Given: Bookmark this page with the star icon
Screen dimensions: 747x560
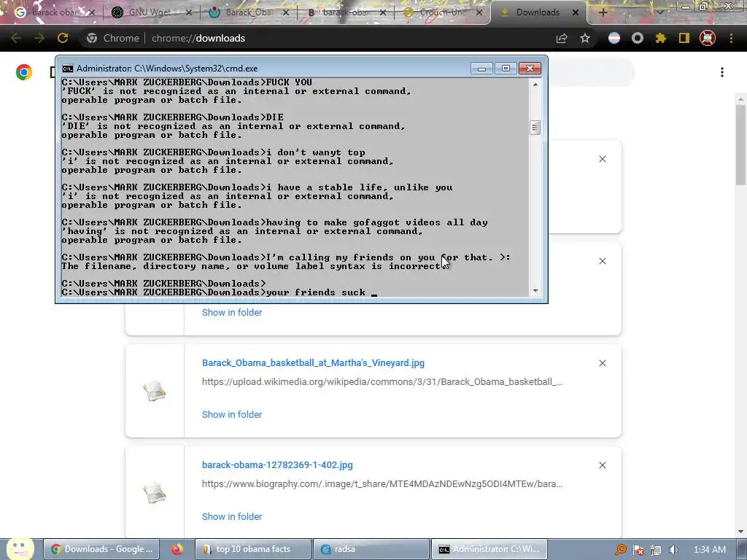Looking at the screenshot, I should [585, 38].
